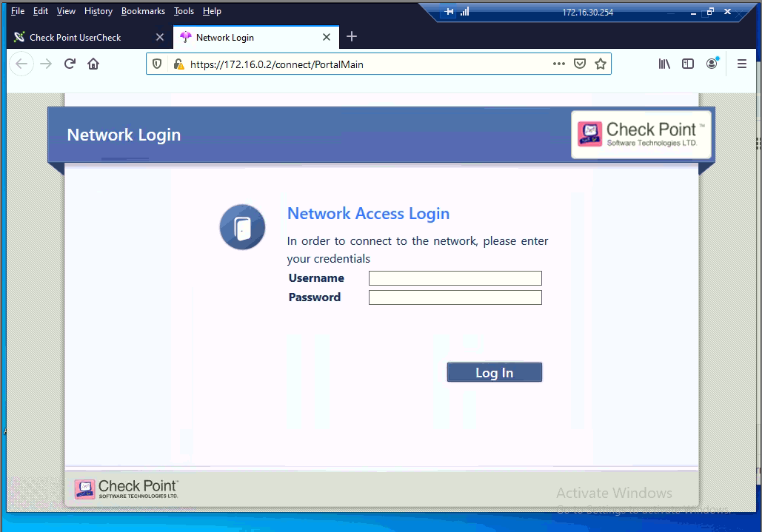
Task: Close the Network Login tab
Action: [327, 37]
